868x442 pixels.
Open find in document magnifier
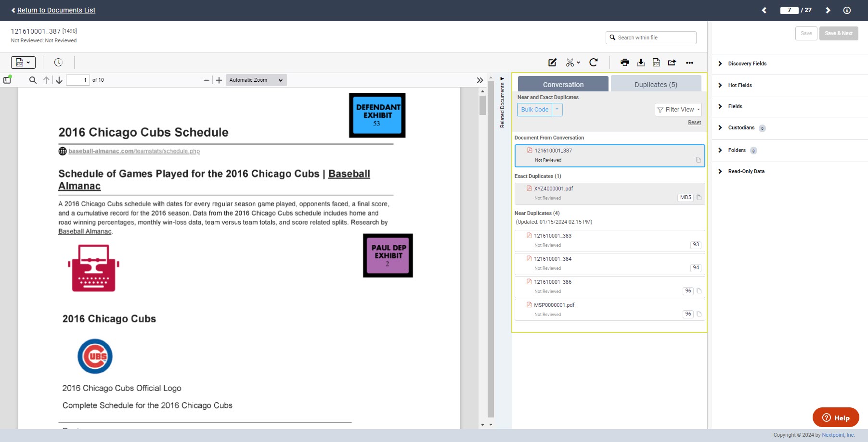(33, 80)
